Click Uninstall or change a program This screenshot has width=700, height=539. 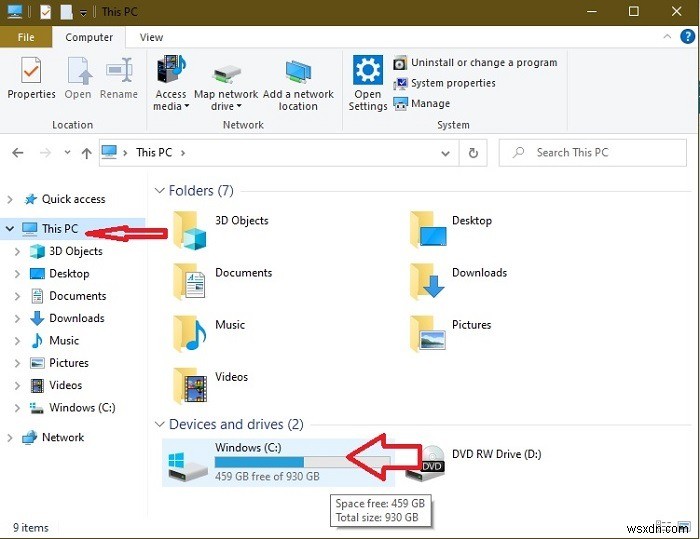(475, 63)
